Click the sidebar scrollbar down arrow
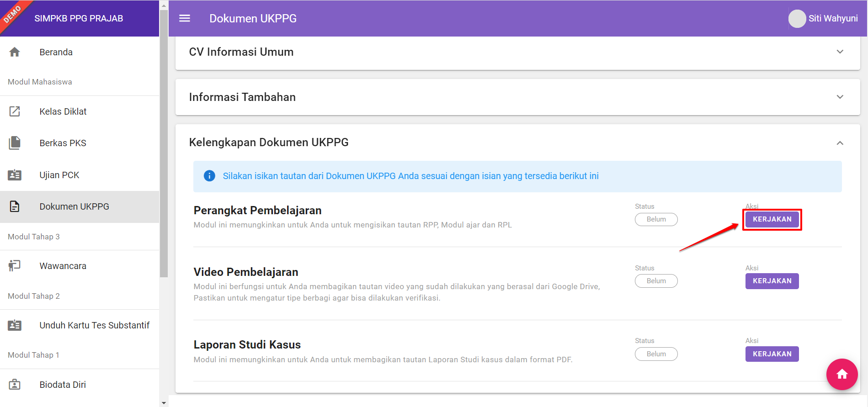The height and width of the screenshot is (407, 868). coord(164,403)
